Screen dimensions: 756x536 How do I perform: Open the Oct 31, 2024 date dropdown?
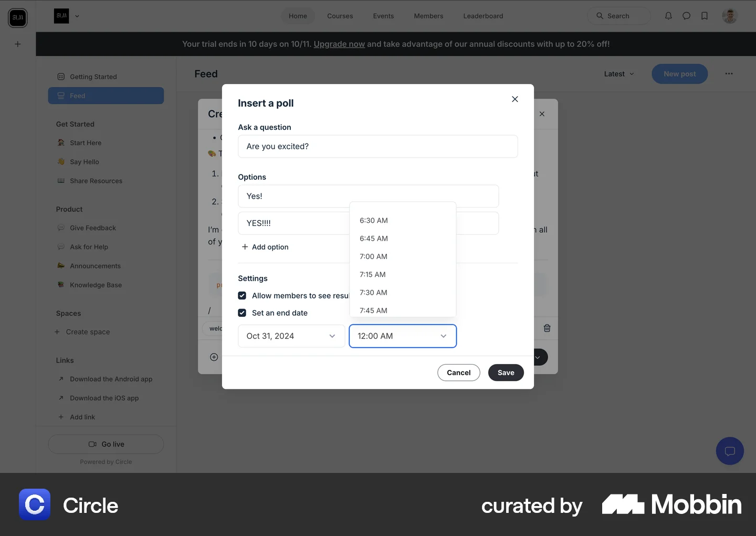pos(291,336)
